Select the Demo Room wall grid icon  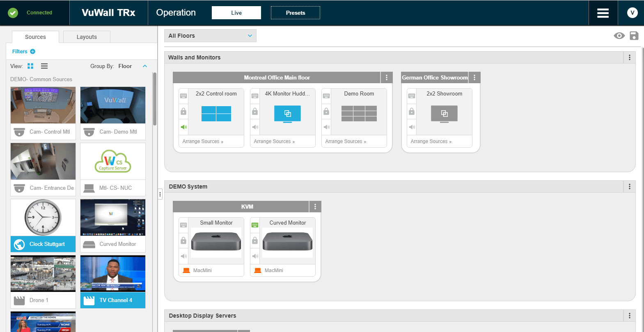359,114
